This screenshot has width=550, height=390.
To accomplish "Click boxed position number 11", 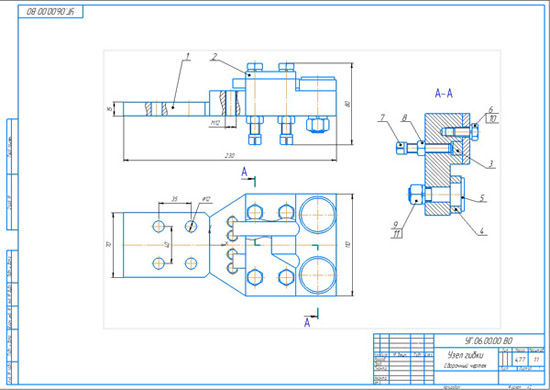I will click(396, 234).
